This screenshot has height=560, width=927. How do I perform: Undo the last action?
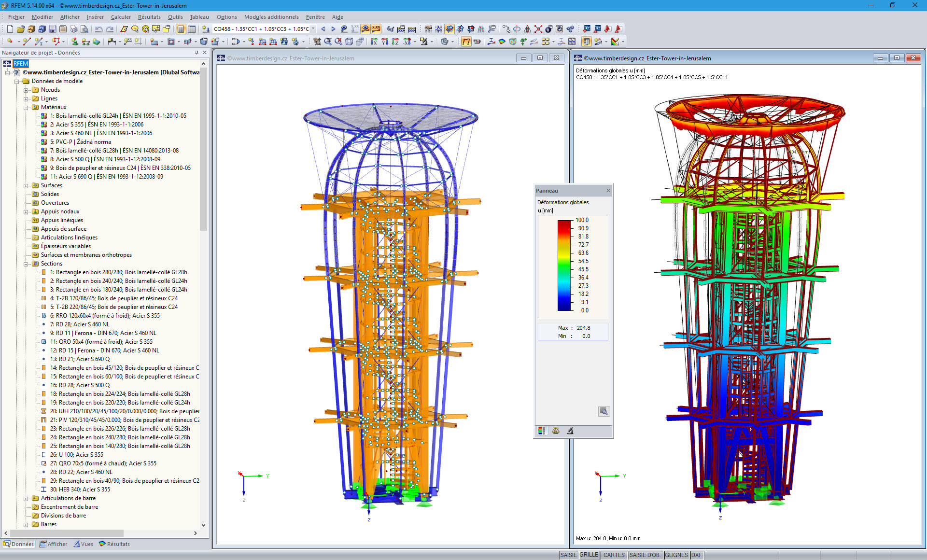pos(98,29)
